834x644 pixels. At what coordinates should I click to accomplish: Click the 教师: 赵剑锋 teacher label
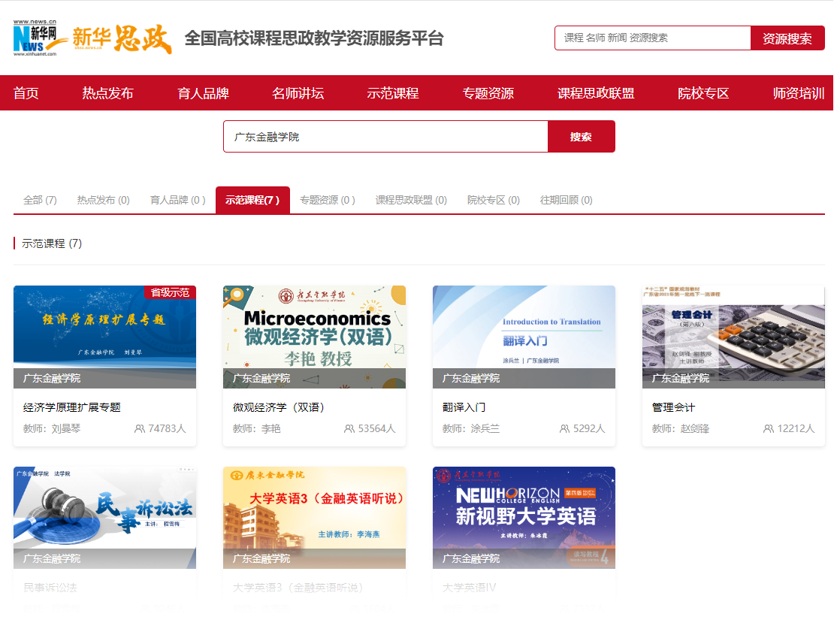(680, 428)
